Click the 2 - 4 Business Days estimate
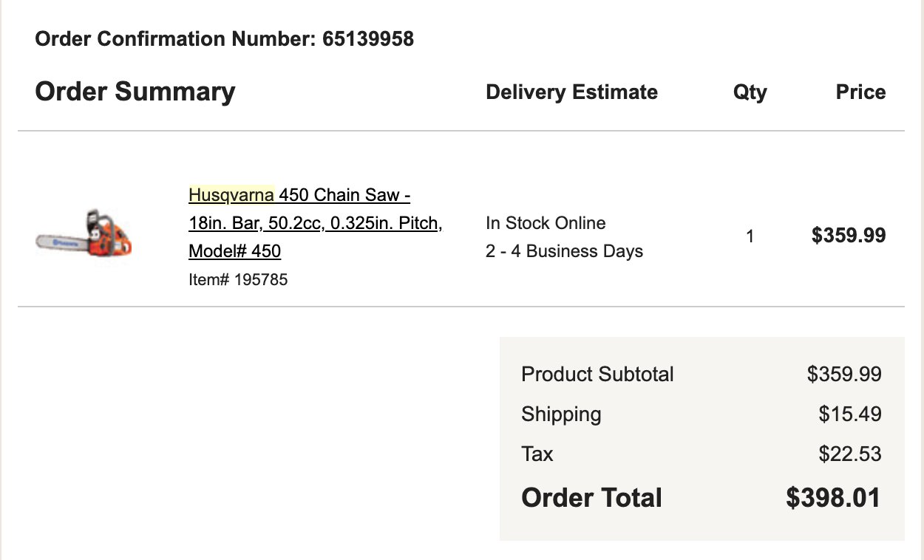This screenshot has height=560, width=924. tap(564, 251)
